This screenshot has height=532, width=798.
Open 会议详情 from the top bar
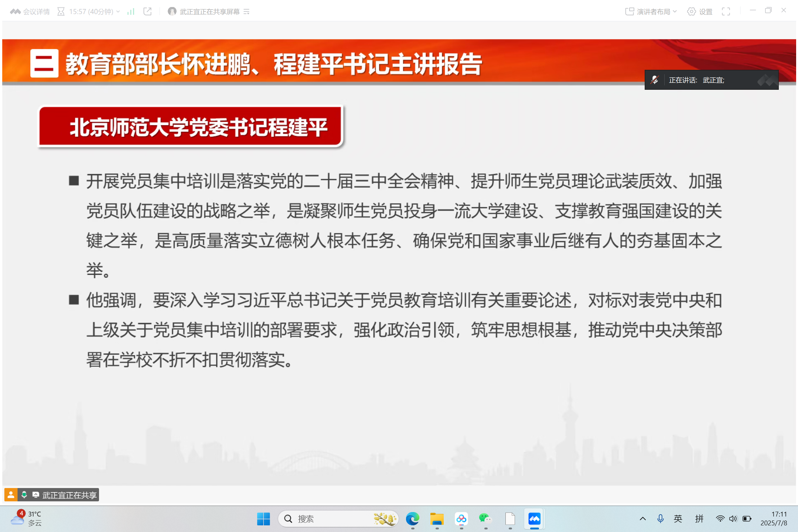[x=37, y=11]
